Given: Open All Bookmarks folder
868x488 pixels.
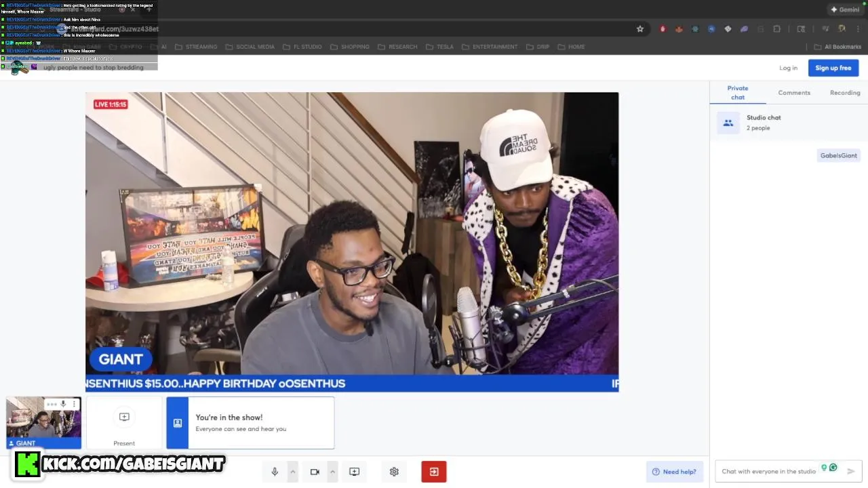Looking at the screenshot, I should pos(838,47).
